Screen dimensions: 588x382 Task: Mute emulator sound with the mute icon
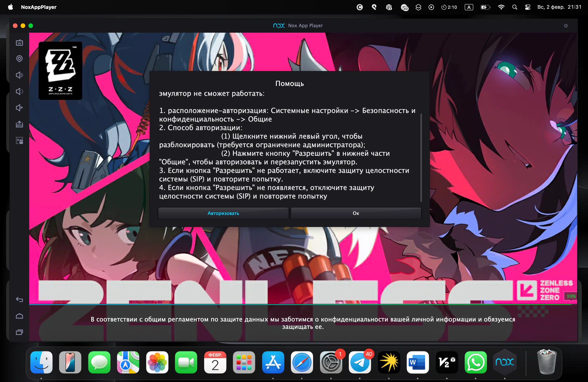point(19,108)
